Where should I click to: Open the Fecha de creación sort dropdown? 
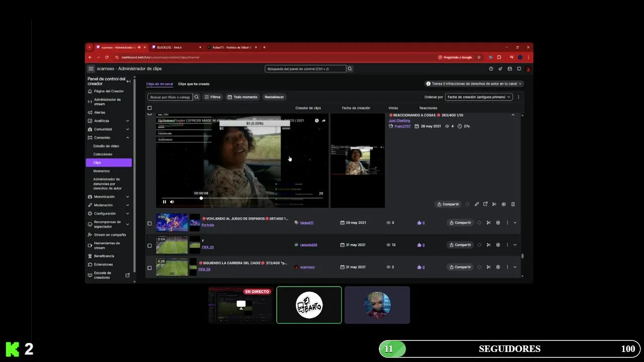tap(479, 97)
